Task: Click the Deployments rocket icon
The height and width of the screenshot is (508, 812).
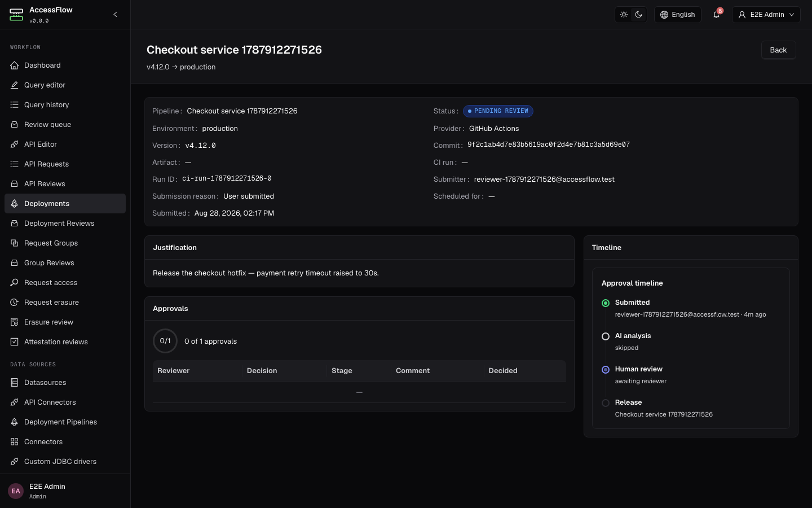Action: 15,204
